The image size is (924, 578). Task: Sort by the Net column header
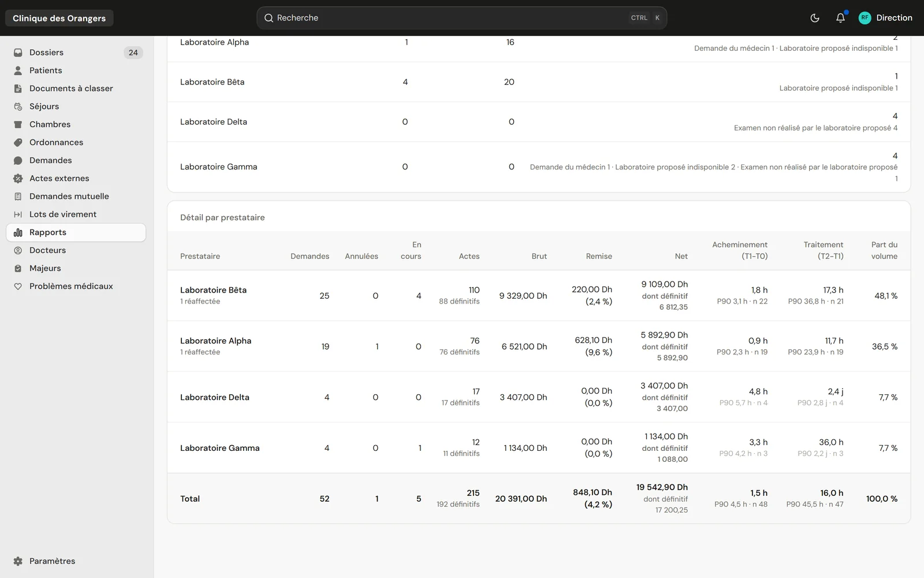click(x=681, y=256)
